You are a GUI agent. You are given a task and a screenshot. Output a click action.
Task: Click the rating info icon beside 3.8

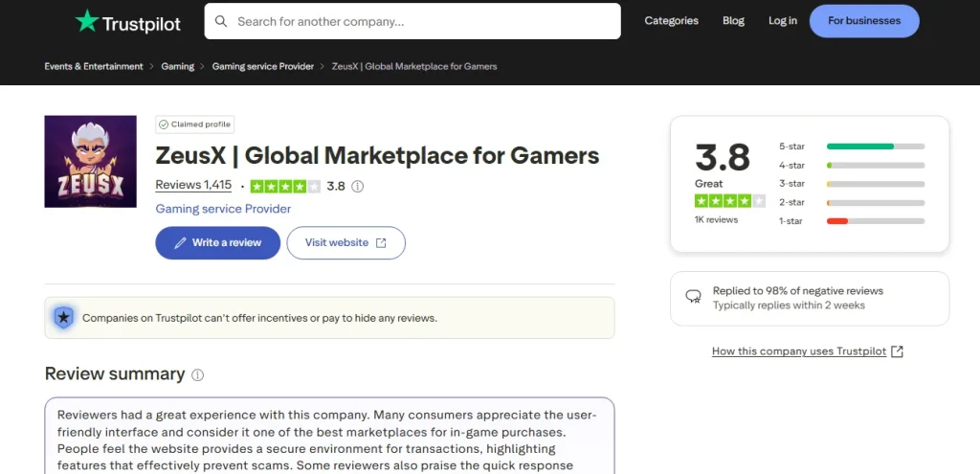(358, 187)
